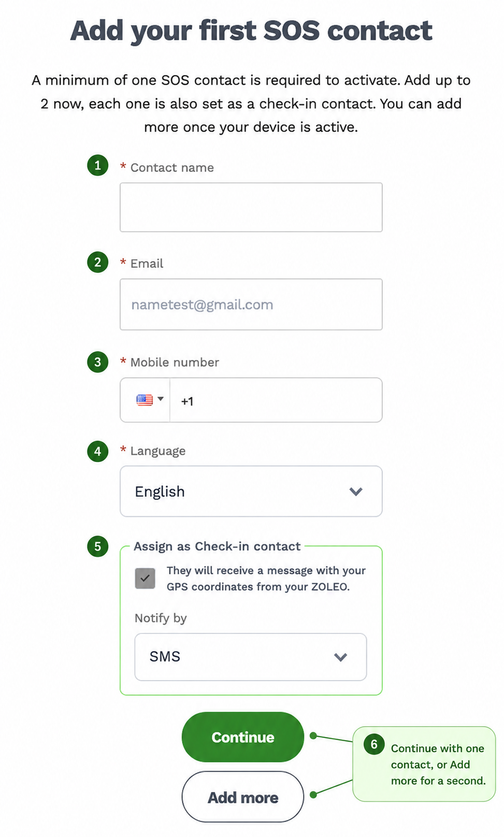The width and height of the screenshot is (504, 837).
Task: Open the Notify by SMS dropdown
Action: tap(251, 657)
